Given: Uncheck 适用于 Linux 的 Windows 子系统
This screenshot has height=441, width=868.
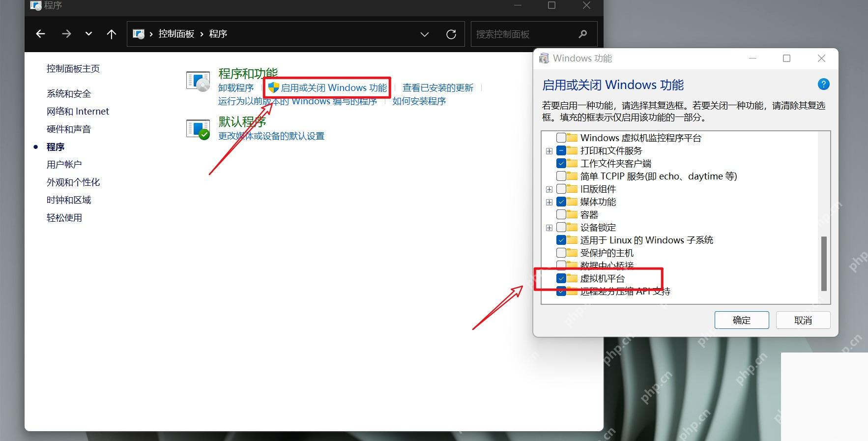Looking at the screenshot, I should click(561, 240).
